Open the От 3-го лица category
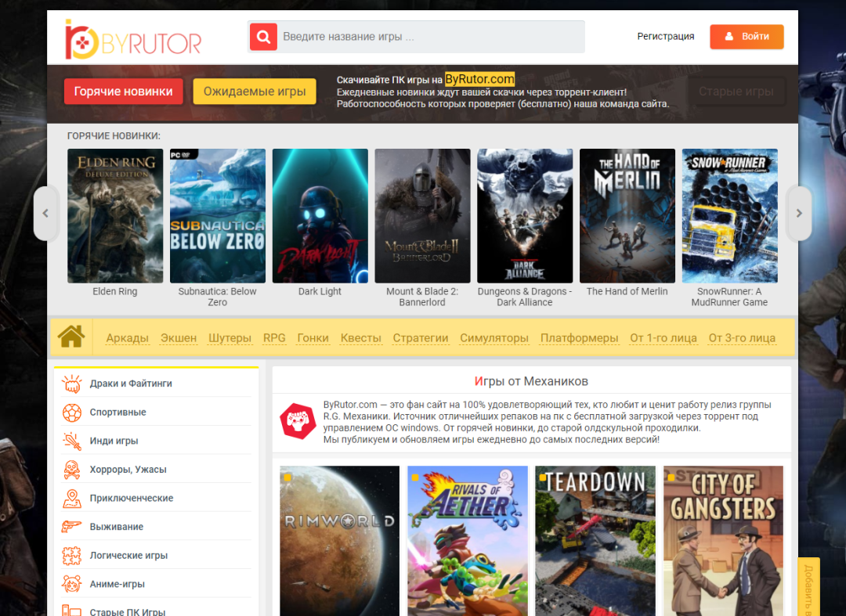 click(742, 338)
